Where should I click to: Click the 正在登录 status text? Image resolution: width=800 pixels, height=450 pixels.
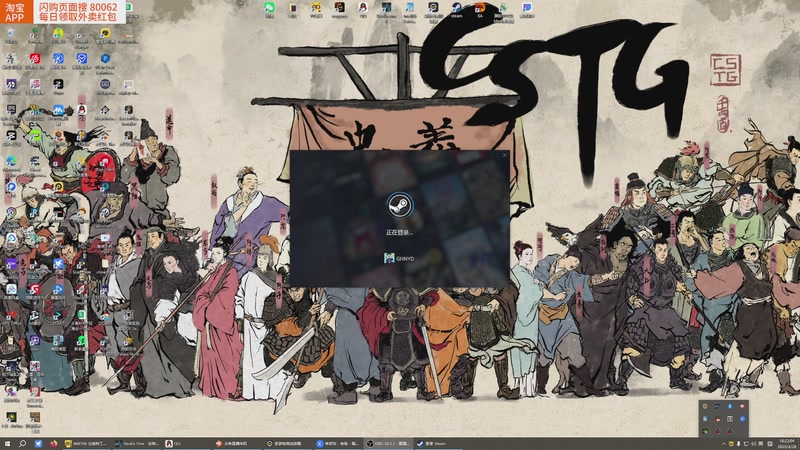pyautogui.click(x=399, y=232)
